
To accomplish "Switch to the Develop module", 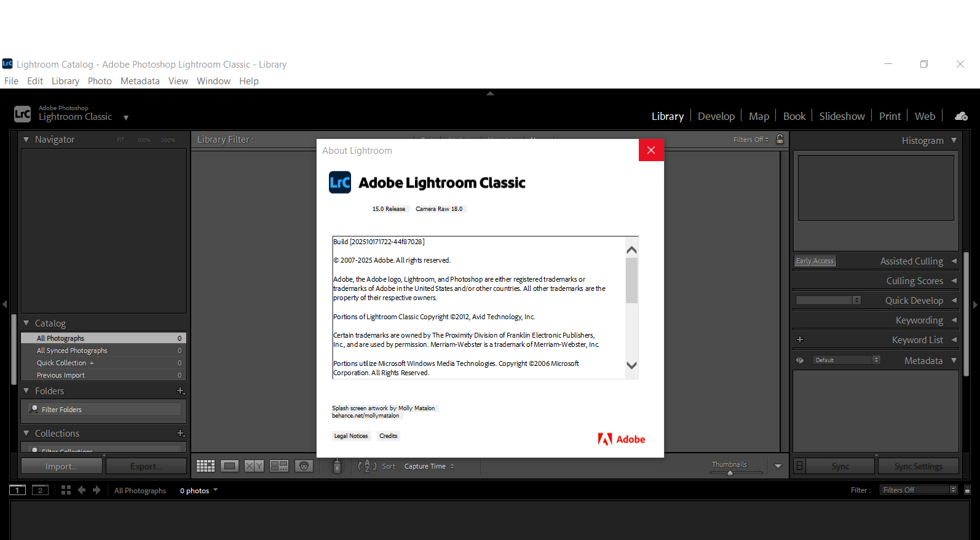I will [x=716, y=116].
